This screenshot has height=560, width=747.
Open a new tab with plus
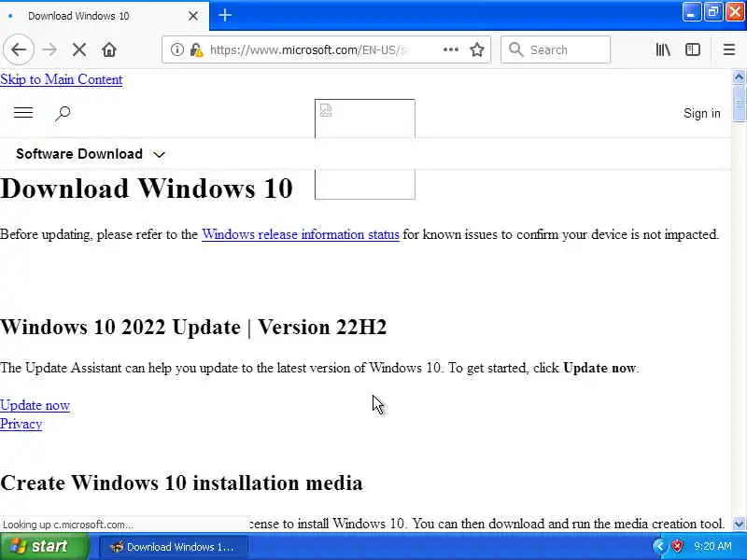pos(225,15)
